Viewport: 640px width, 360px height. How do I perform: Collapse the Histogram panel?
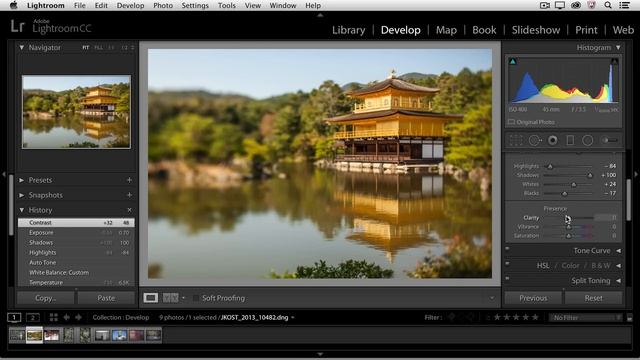[x=618, y=48]
